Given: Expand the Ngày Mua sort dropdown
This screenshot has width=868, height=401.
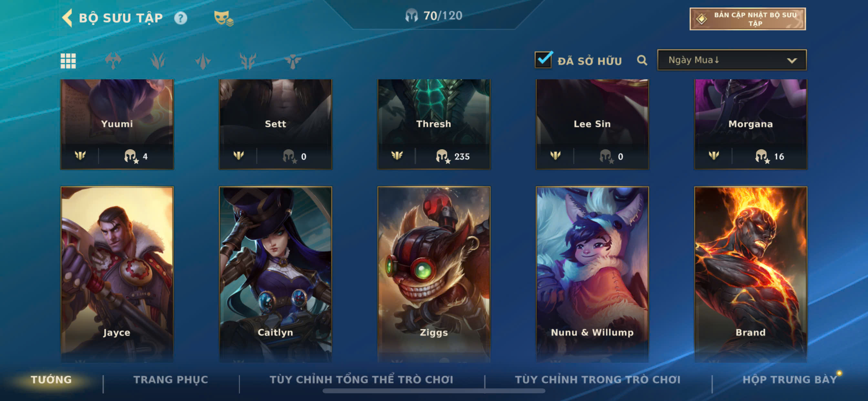Looking at the screenshot, I should [731, 60].
